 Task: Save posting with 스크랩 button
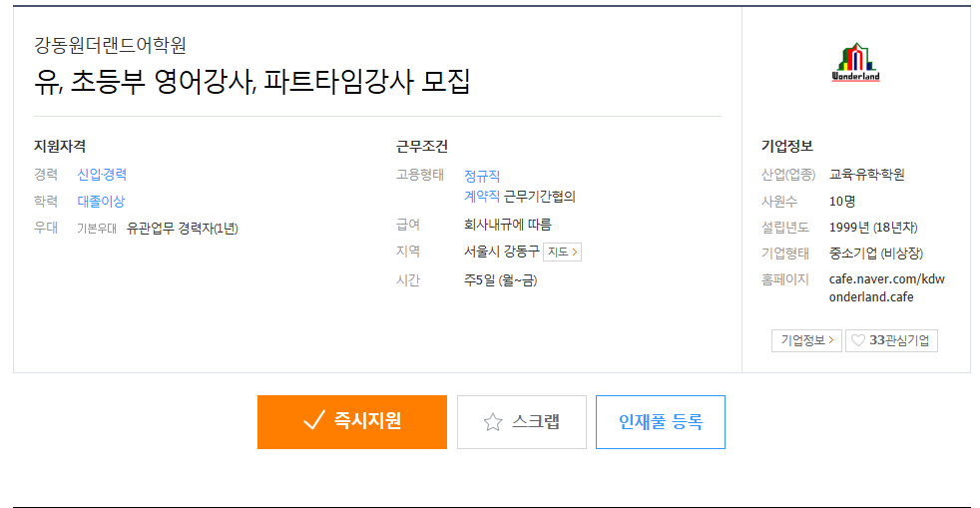click(521, 422)
